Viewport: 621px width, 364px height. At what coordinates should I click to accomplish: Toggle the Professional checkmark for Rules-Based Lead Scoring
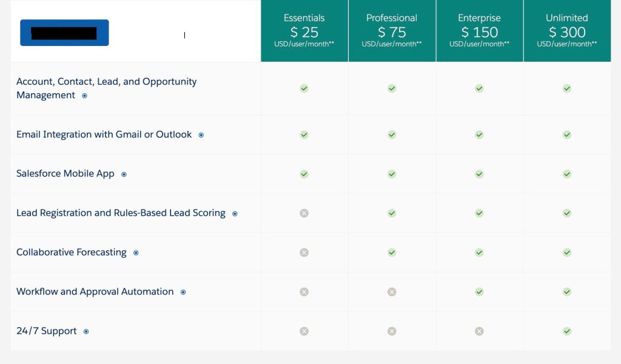[x=391, y=213]
